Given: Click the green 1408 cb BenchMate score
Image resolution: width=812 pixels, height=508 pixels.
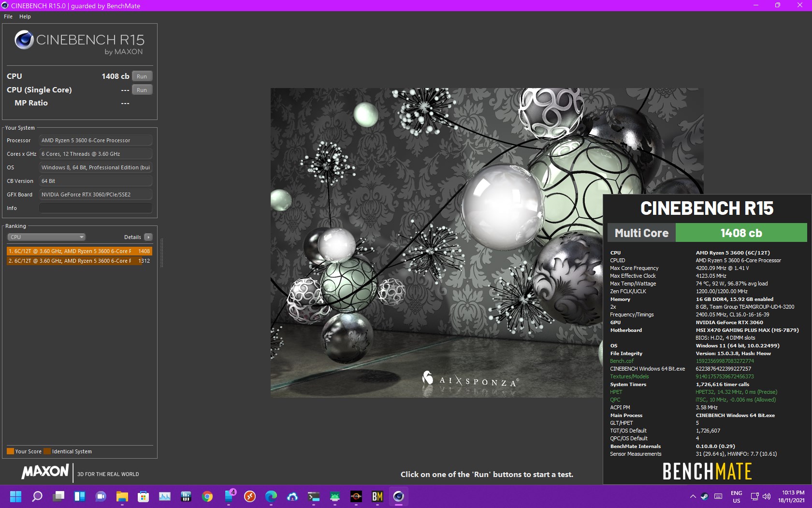Looking at the screenshot, I should 741,233.
